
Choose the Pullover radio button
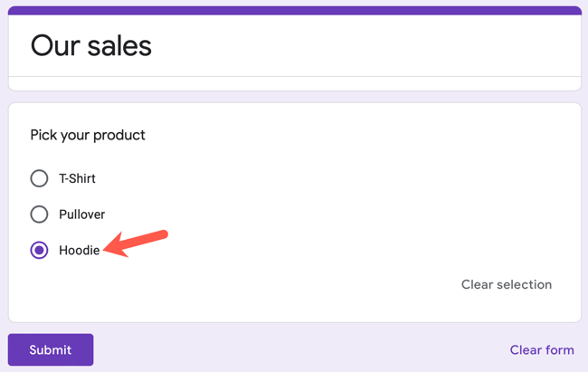point(39,215)
